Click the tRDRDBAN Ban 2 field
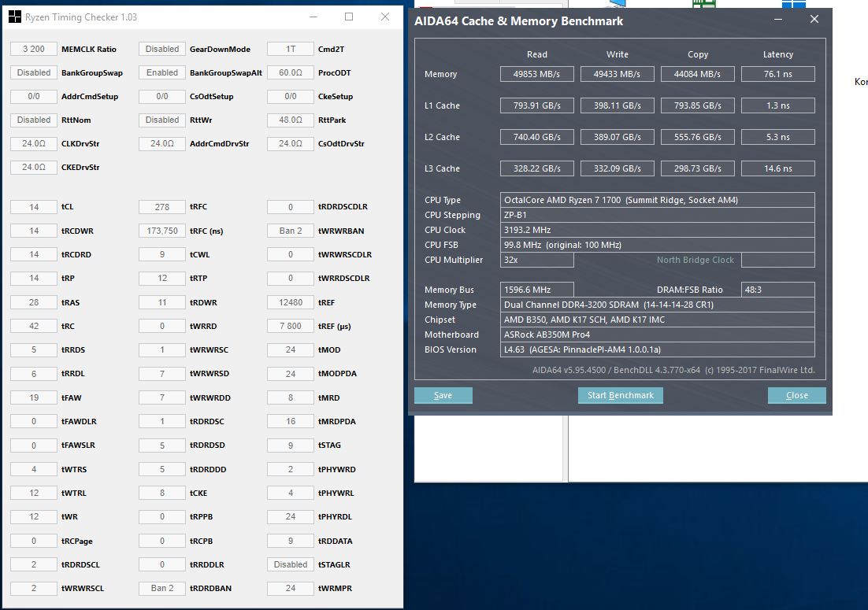The image size is (868, 610). coord(162,589)
